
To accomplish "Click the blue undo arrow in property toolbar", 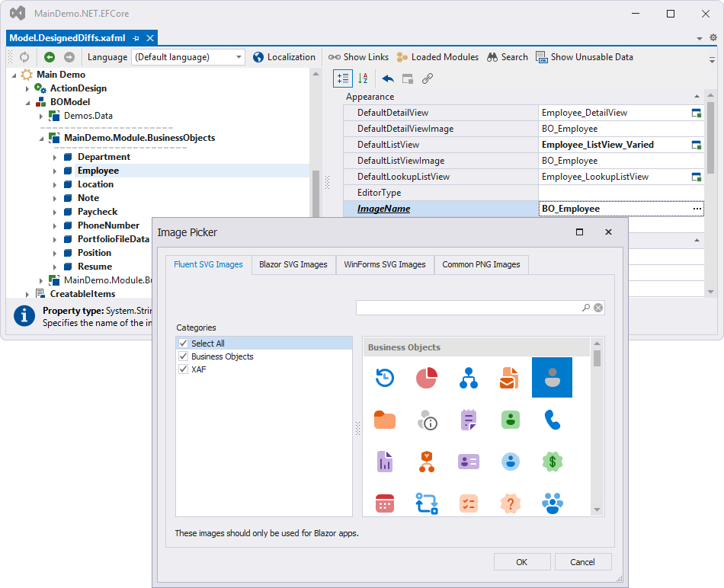I will (388, 78).
